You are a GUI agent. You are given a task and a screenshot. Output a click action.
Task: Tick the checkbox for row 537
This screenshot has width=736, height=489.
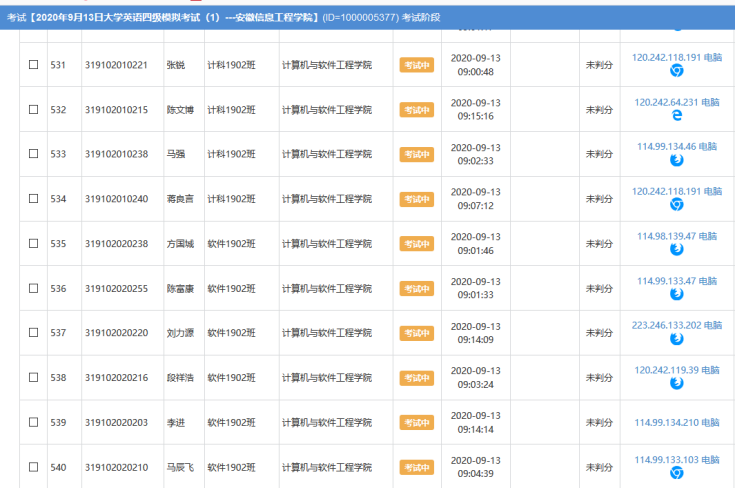(x=33, y=333)
